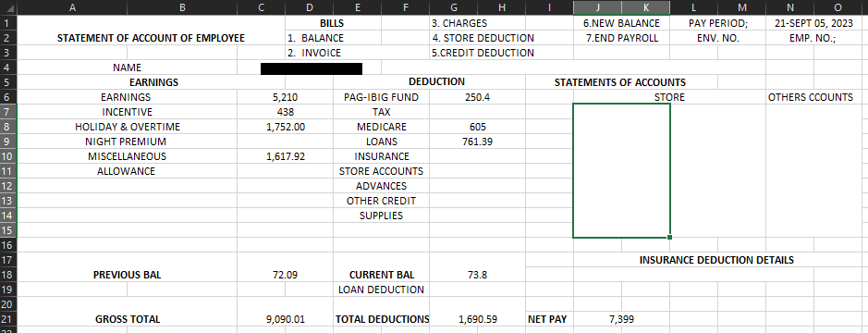The image size is (868, 333).
Task: Click the GROSS TOTAL value 9,090.01
Action: [x=285, y=318]
